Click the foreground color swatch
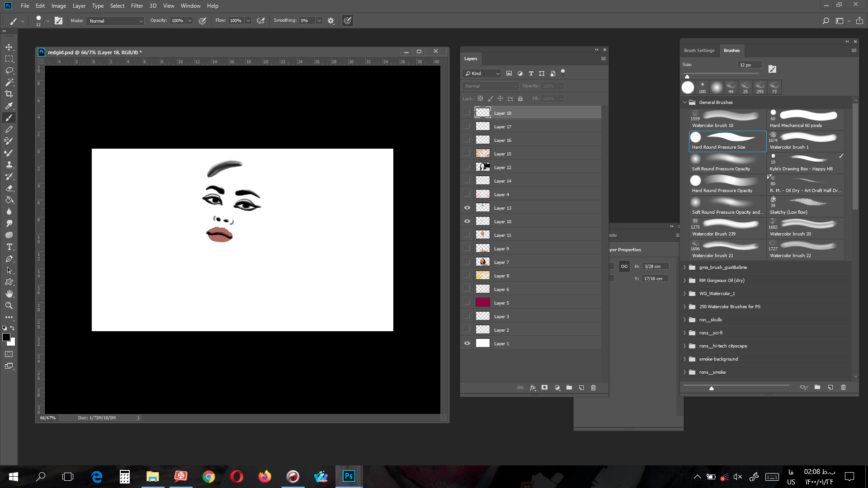 point(6,337)
